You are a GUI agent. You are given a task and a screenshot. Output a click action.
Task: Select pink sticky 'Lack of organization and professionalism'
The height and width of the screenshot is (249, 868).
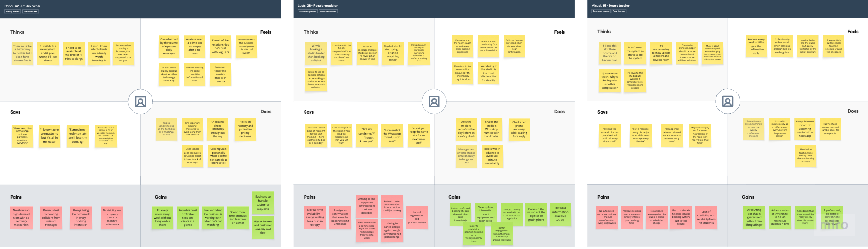417,217
